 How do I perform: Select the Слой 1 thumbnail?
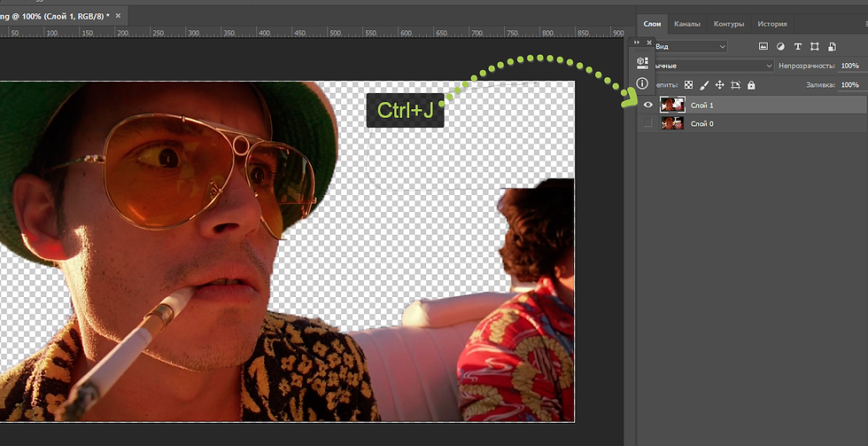pyautogui.click(x=672, y=105)
